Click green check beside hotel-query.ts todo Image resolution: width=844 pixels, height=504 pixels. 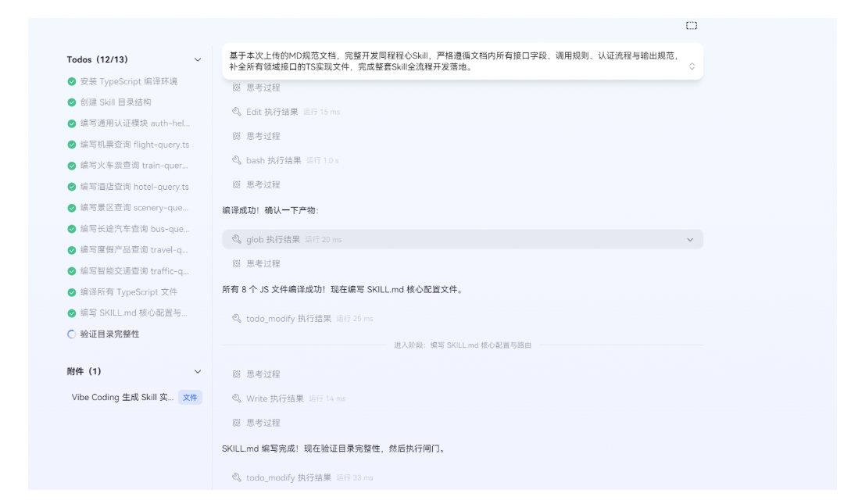pyautogui.click(x=72, y=187)
